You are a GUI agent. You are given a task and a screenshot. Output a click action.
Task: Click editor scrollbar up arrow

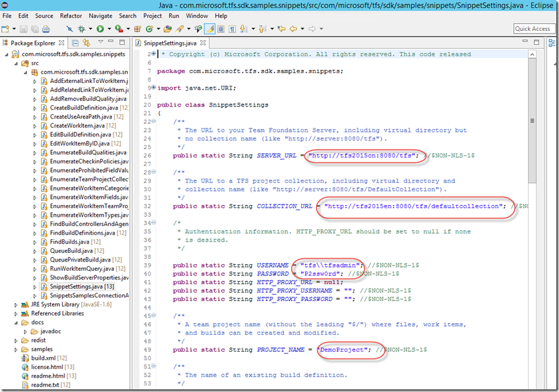click(x=532, y=54)
